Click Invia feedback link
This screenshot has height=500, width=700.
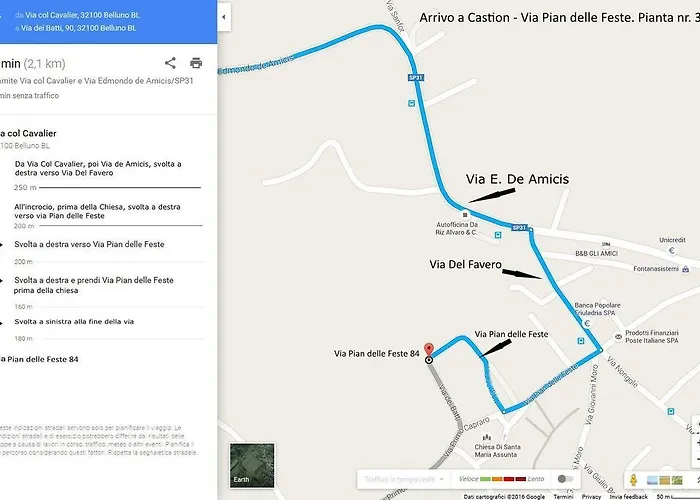[x=628, y=496]
